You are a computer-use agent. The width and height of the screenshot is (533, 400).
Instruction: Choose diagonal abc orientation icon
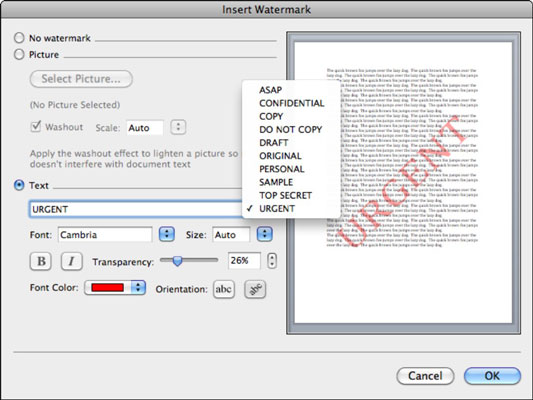coord(255,289)
